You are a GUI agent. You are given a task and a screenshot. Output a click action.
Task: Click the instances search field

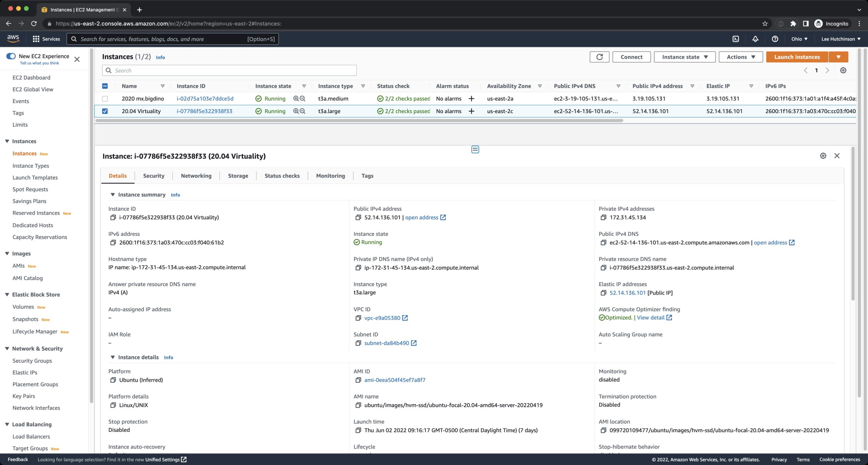point(229,70)
